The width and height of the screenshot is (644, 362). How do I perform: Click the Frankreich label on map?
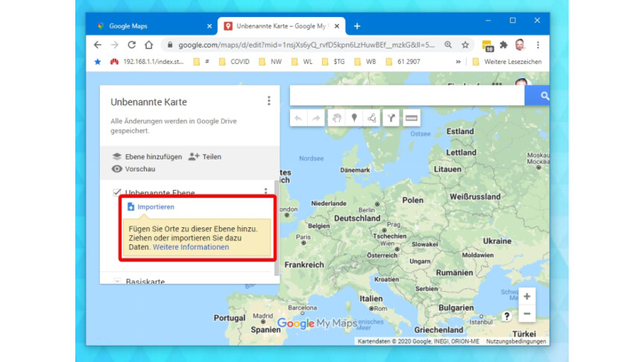click(x=304, y=264)
